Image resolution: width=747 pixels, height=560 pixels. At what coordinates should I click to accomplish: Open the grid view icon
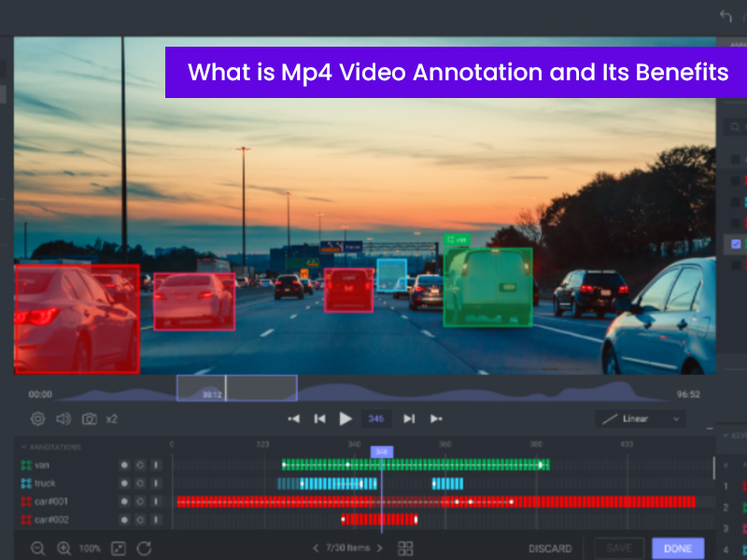point(405,549)
